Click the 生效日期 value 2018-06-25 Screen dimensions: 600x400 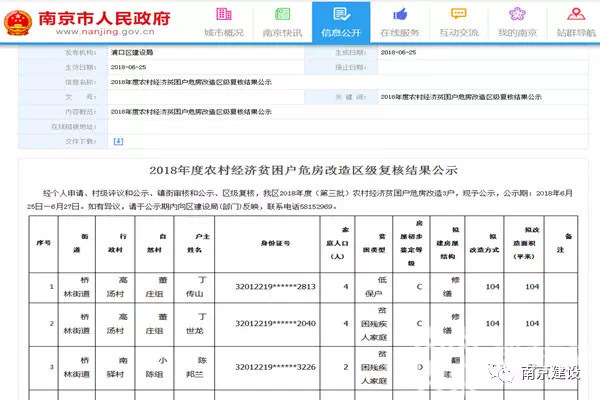128,67
